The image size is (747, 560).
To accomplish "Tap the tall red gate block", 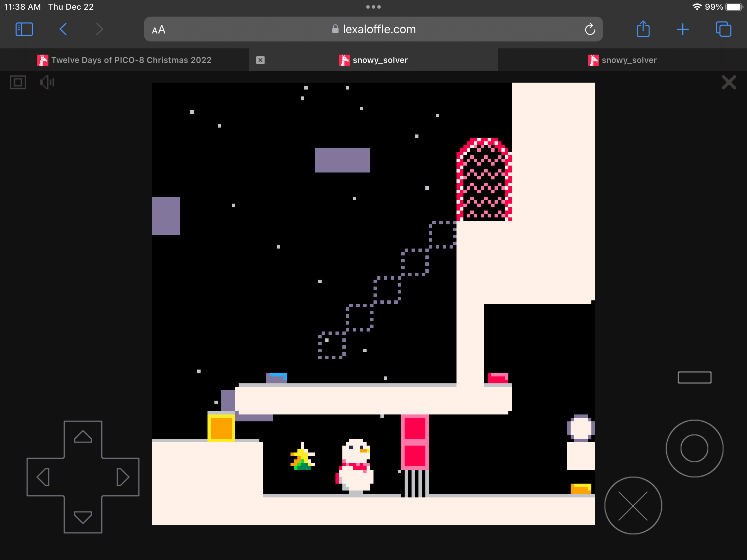I will (x=415, y=442).
